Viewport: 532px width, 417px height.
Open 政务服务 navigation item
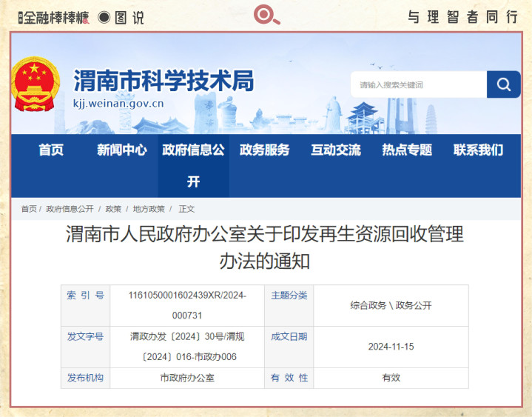pyautogui.click(x=264, y=150)
